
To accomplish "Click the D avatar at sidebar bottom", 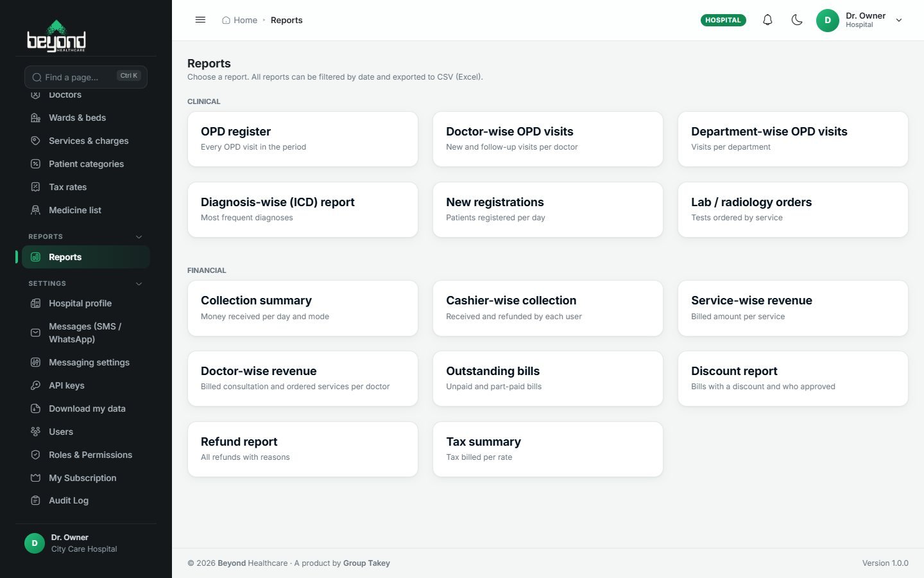I will [35, 543].
